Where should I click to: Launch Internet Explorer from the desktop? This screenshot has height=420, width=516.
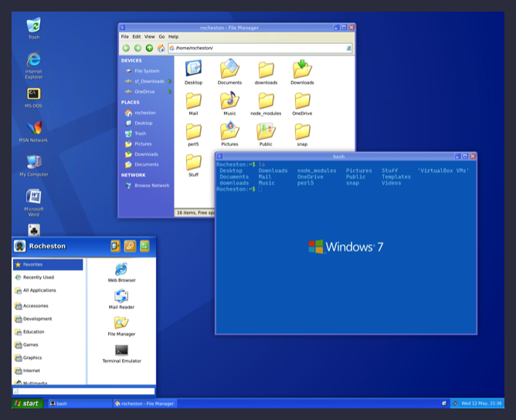[33, 65]
